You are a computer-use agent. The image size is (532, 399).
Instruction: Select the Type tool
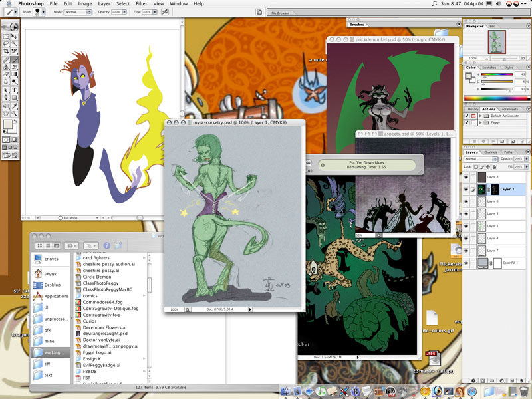(x=14, y=90)
